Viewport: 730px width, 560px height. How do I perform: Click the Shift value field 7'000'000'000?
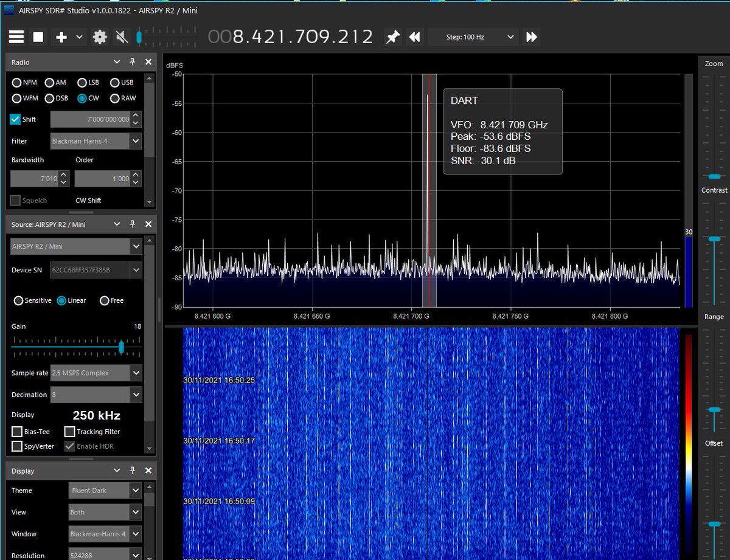(x=90, y=119)
